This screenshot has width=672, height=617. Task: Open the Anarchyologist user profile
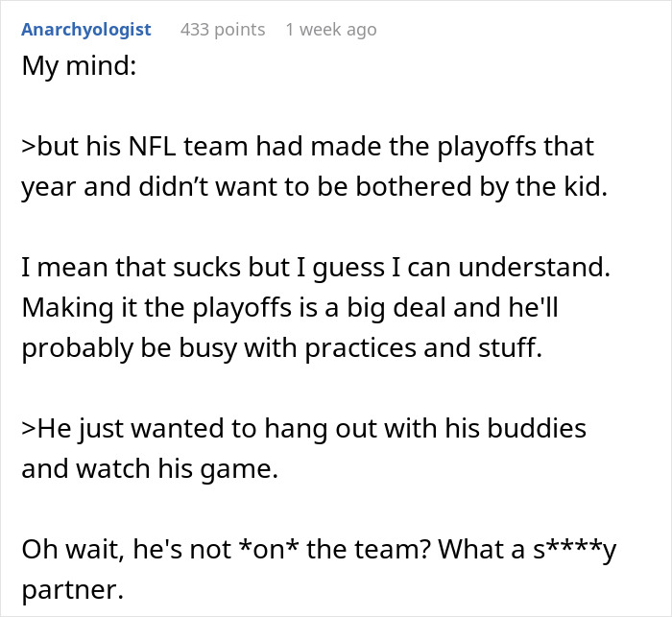pyautogui.click(x=86, y=30)
